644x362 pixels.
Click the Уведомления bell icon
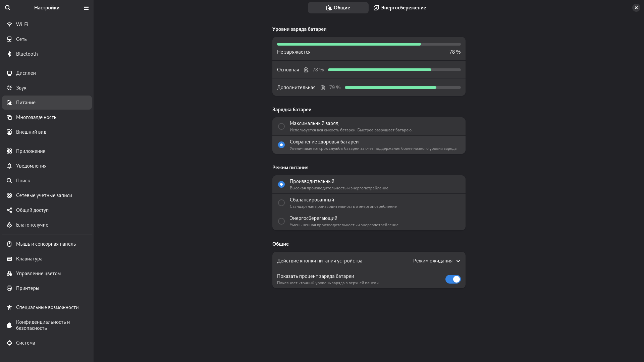coord(9,166)
